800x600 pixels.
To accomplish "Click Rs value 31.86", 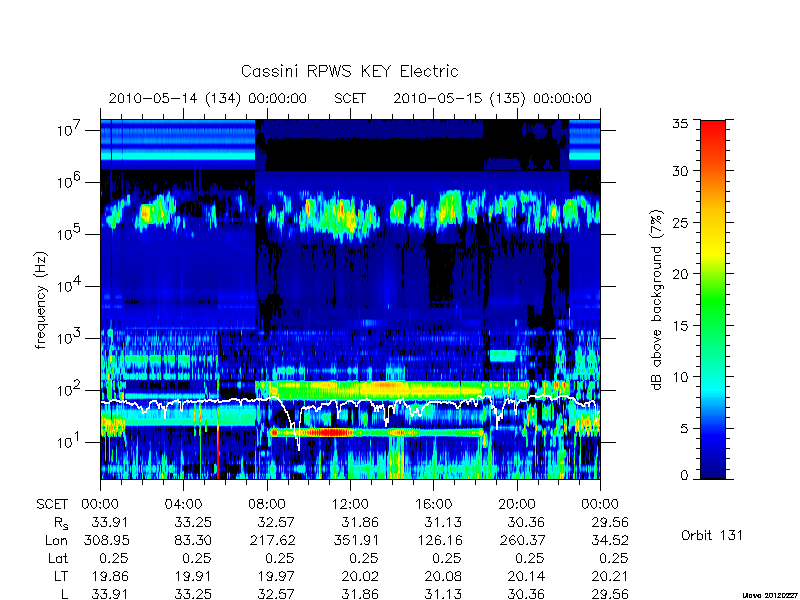I will 360,522.
